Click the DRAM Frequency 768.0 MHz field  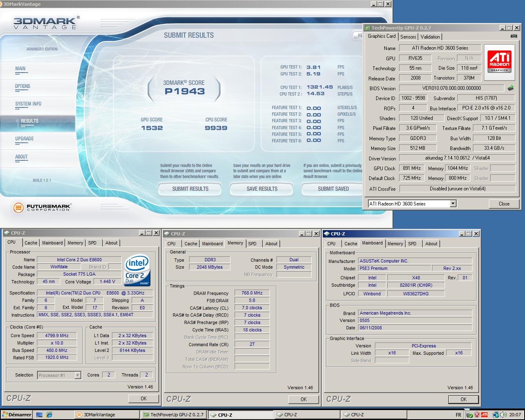click(x=252, y=293)
